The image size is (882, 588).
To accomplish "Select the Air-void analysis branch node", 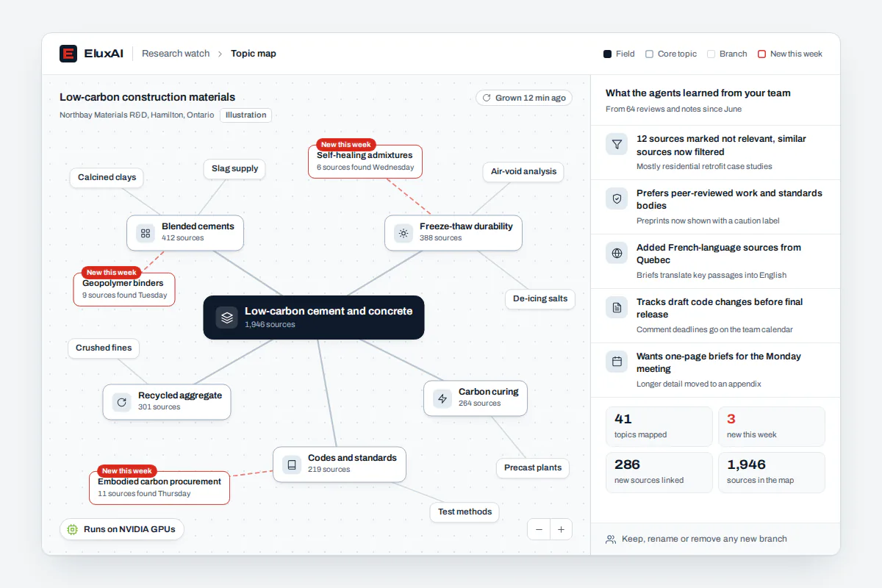I will [x=523, y=171].
